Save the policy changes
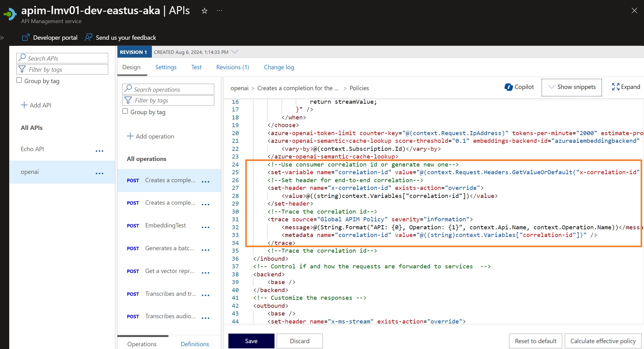The image size is (644, 349). [251, 341]
